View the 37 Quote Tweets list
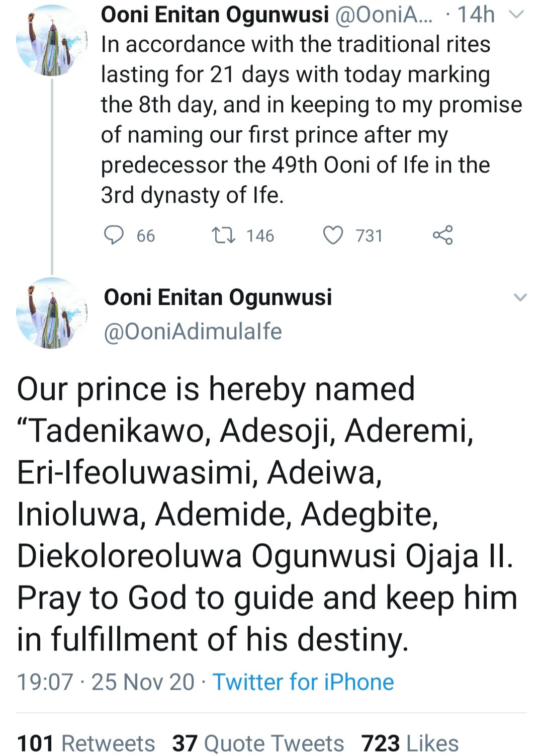This screenshot has height=756, width=543. [258, 743]
